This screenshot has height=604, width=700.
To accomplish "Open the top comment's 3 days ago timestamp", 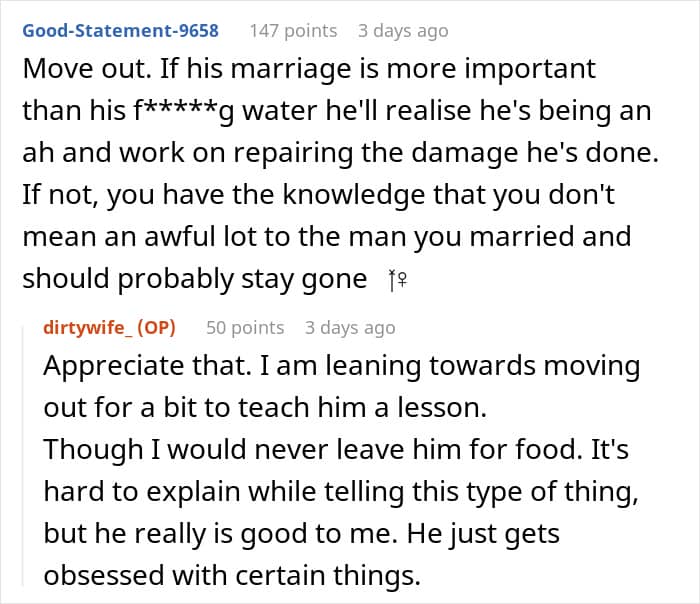I will coord(403,31).
